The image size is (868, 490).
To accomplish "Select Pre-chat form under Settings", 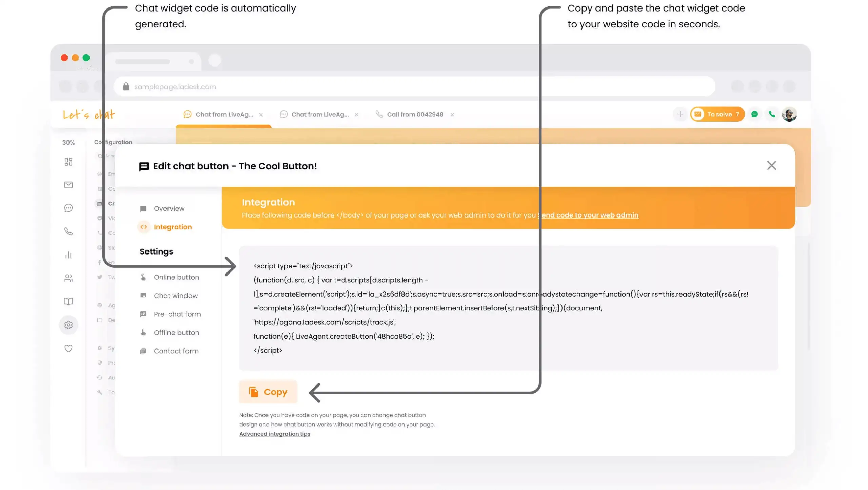I will 177,314.
